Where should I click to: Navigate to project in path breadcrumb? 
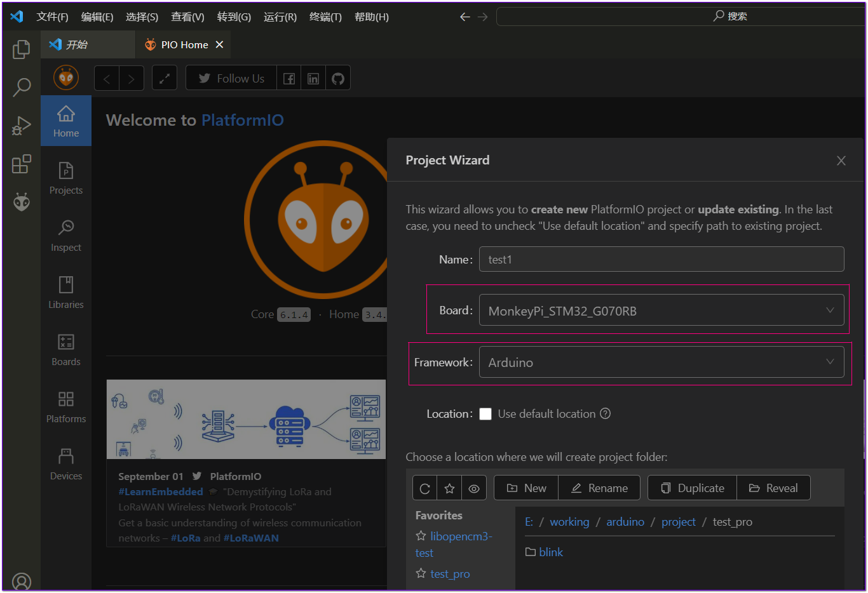tap(679, 522)
